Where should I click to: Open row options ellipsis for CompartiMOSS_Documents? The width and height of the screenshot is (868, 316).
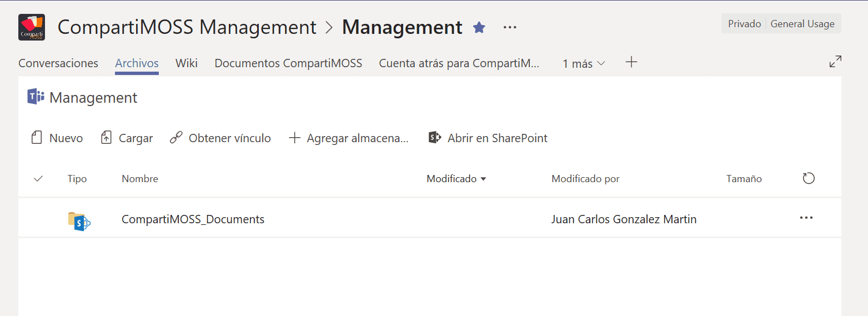806,218
